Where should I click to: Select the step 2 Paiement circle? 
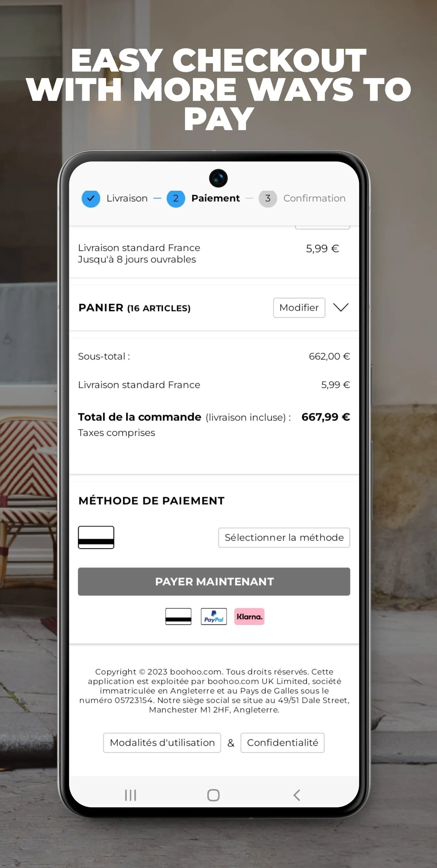click(176, 198)
